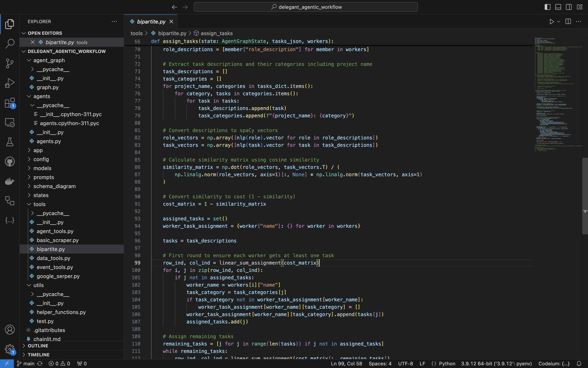
Task: Toggle the bottom Panel
Action: (558, 7)
